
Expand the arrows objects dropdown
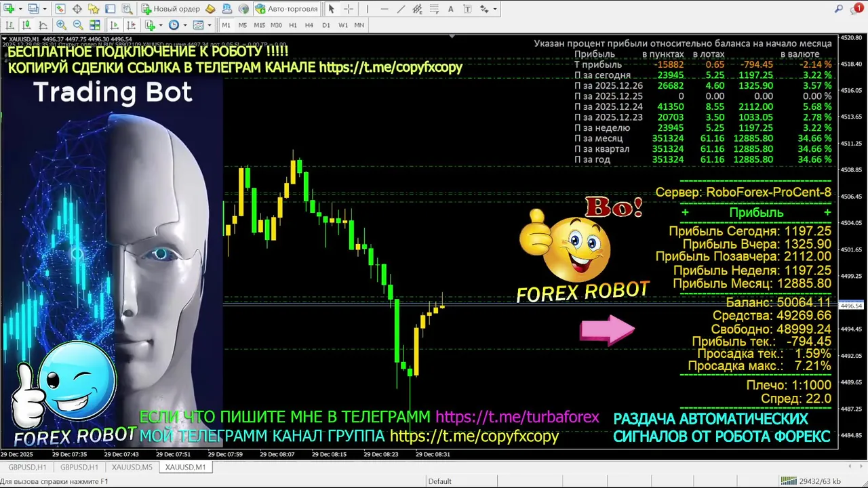click(495, 9)
